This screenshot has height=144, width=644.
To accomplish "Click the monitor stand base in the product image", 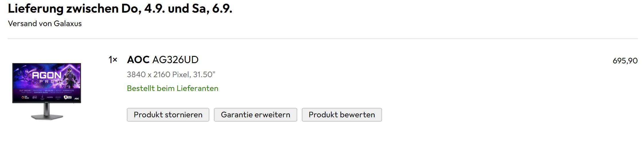I will pyautogui.click(x=47, y=116).
